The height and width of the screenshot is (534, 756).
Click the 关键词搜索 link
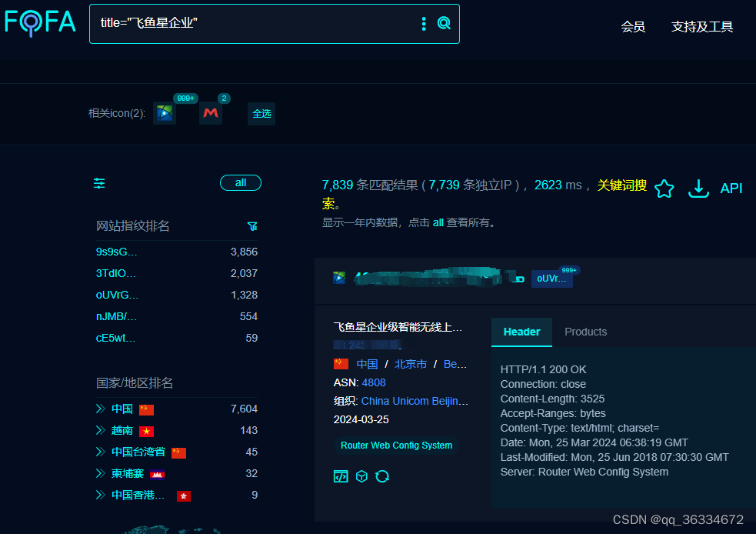(x=622, y=185)
